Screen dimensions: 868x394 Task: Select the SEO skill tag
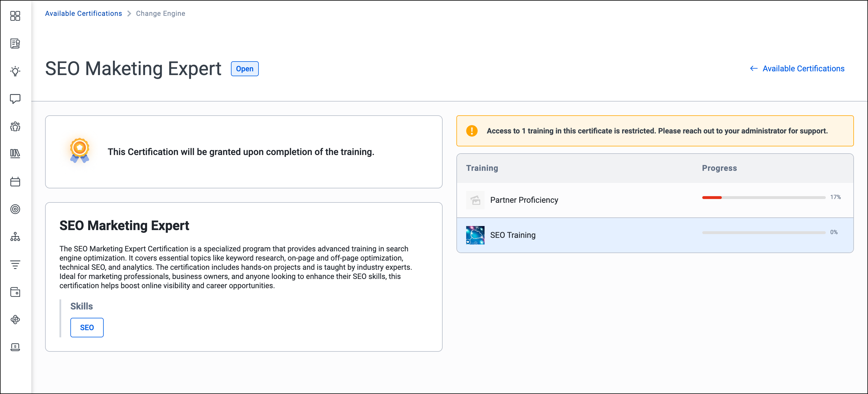(x=87, y=328)
